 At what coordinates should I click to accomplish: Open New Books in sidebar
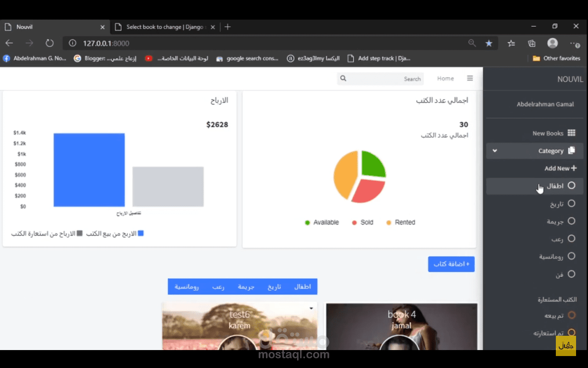pos(535,133)
